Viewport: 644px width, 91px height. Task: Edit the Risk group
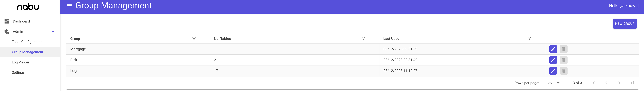553,60
